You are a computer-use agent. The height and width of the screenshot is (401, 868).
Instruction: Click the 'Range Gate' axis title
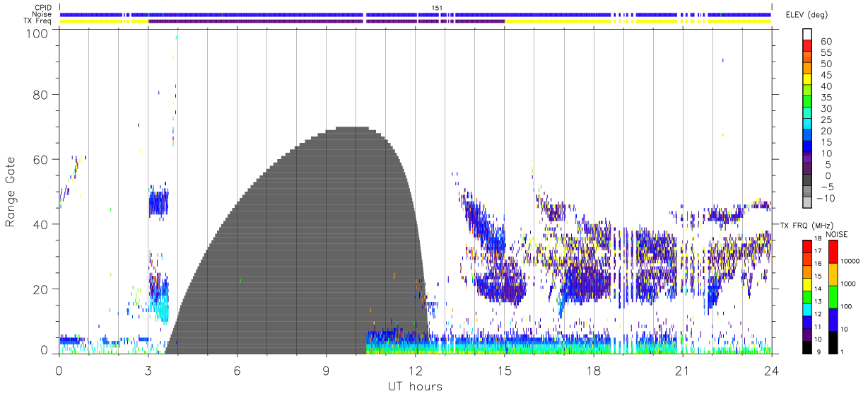[x=11, y=192]
